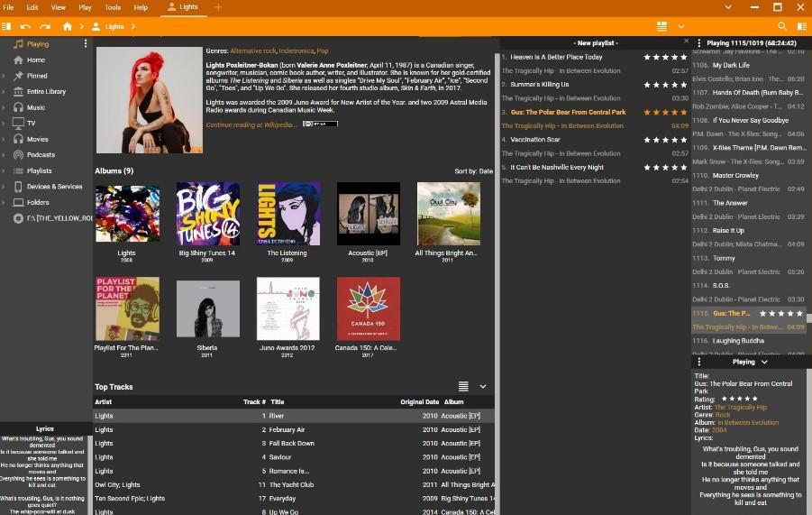Click the redo navigation arrow
The image size is (812, 515).
pos(46,26)
